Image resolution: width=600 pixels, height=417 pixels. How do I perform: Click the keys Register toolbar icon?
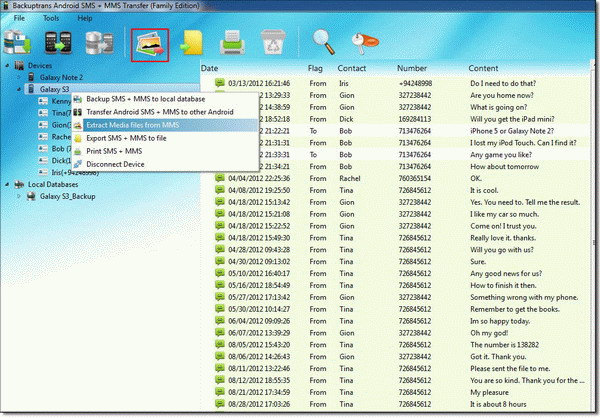tap(365, 43)
